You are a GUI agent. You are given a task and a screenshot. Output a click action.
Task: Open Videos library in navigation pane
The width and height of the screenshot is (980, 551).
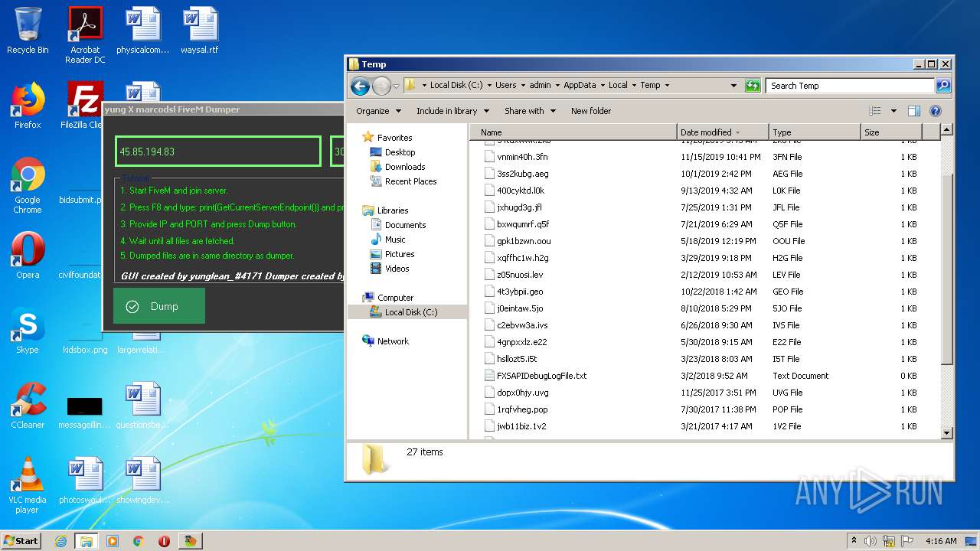tap(397, 269)
